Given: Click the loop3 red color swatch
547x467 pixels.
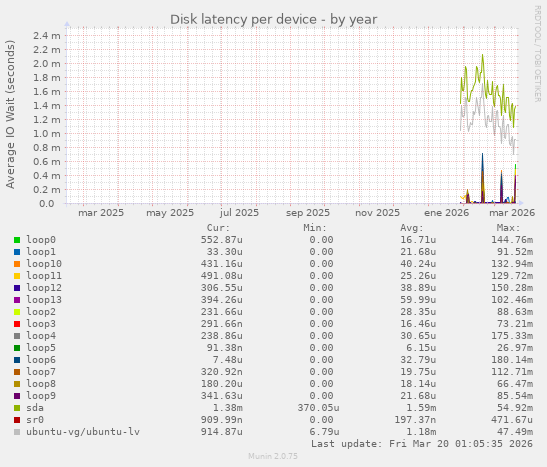Looking at the screenshot, I should [x=17, y=324].
